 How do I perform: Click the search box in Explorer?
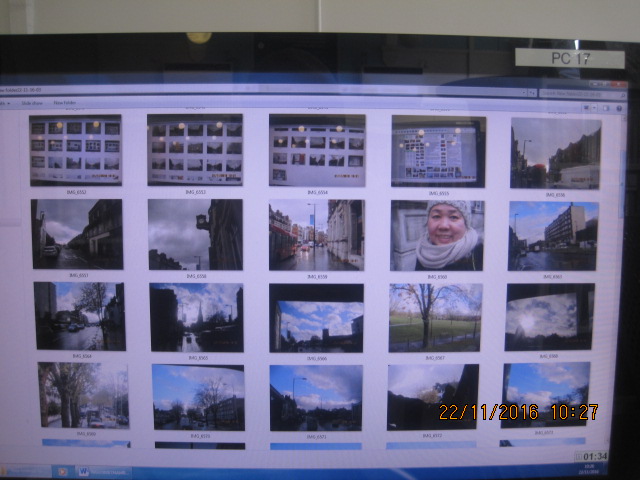pyautogui.click(x=583, y=94)
